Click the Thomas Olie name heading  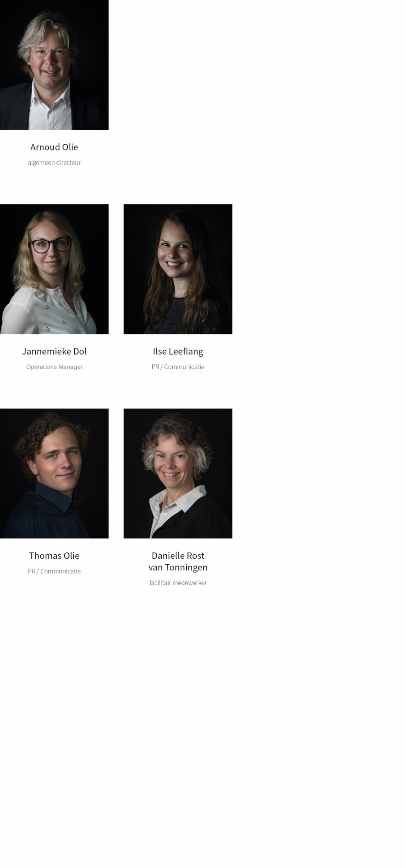(x=54, y=556)
